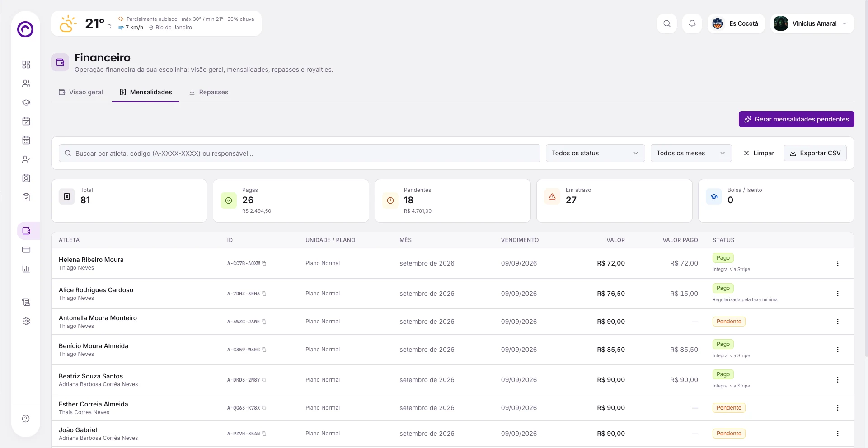Open the users icon in sidebar
This screenshot has width=868, height=448.
pos(26,84)
